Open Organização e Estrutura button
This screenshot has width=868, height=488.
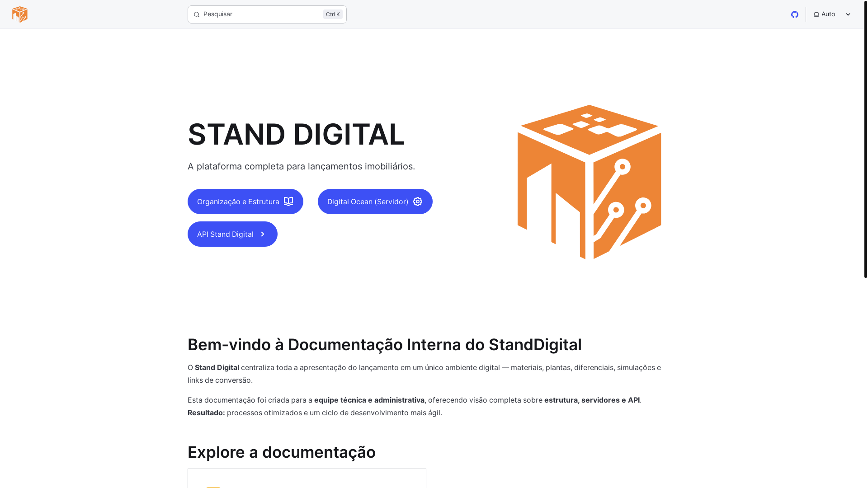click(245, 202)
